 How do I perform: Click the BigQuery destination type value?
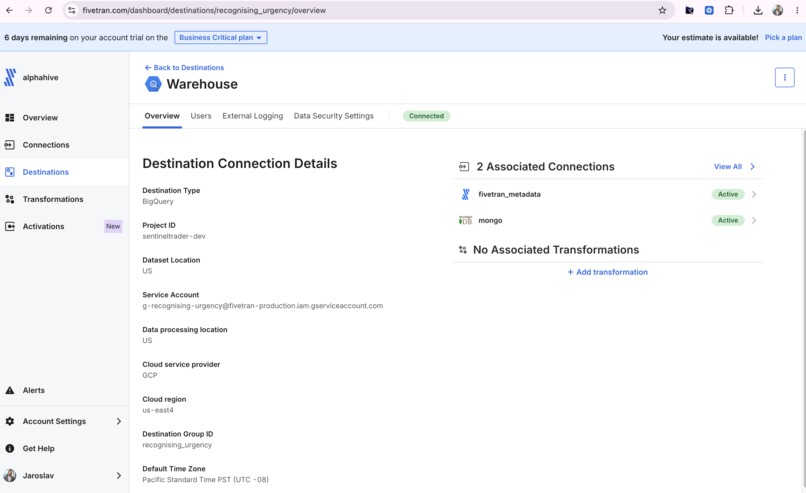coord(158,202)
